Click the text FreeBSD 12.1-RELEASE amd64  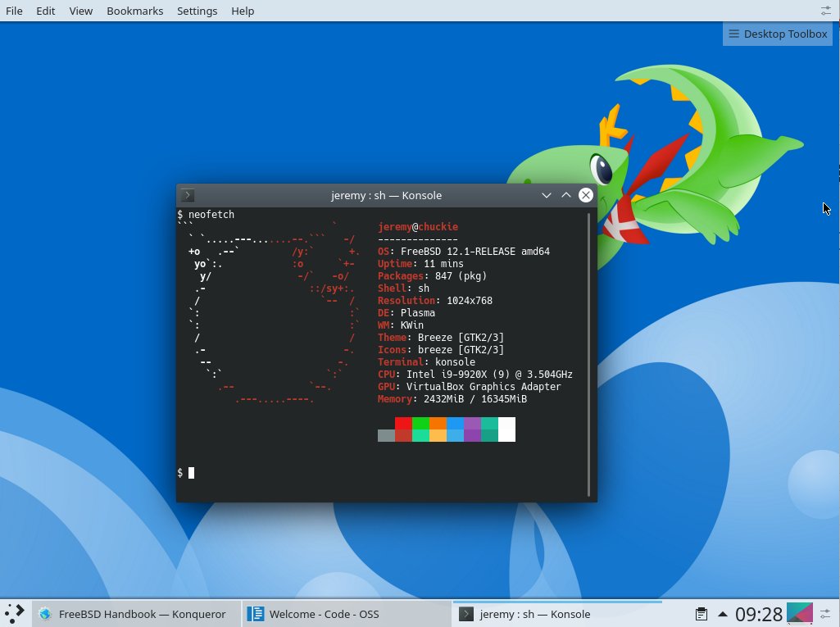475,252
